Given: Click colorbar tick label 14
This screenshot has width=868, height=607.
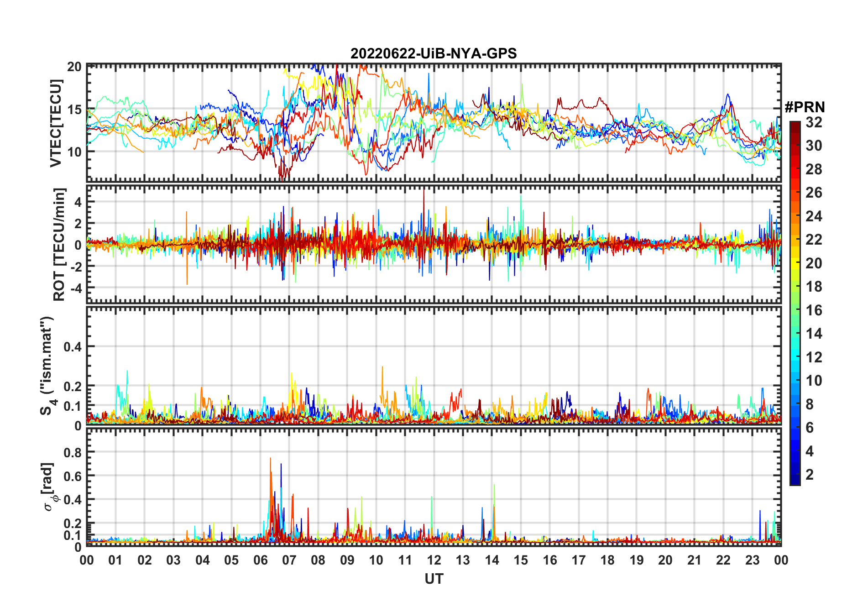Looking at the screenshot, I should (814, 334).
